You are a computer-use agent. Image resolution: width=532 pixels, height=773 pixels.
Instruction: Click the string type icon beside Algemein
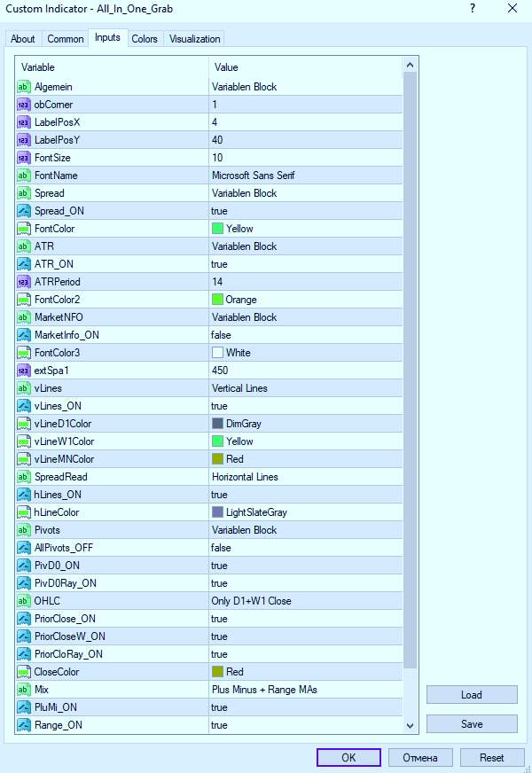[x=24, y=87]
